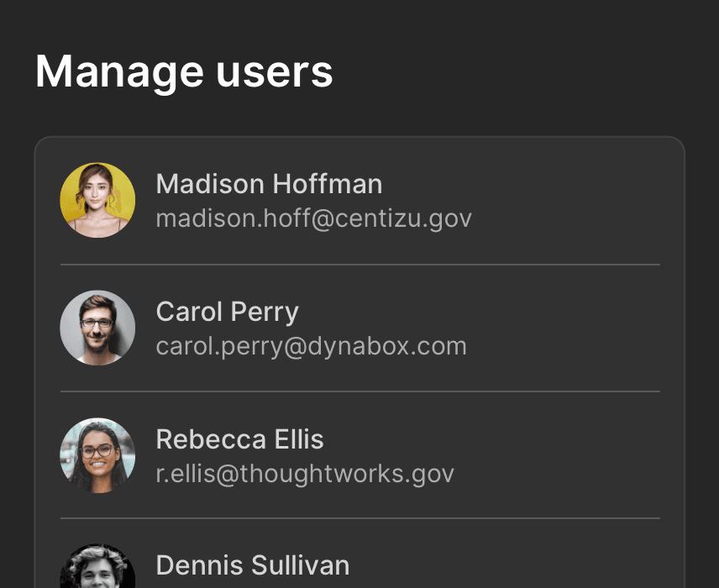This screenshot has width=719, height=588.
Task: Select the second user row, right of Carol's email
Action: pyautogui.click(x=571, y=329)
